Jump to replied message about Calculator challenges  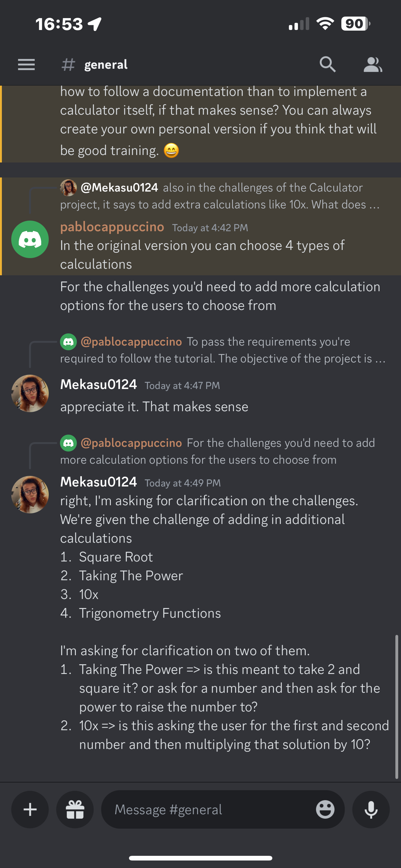point(220,196)
